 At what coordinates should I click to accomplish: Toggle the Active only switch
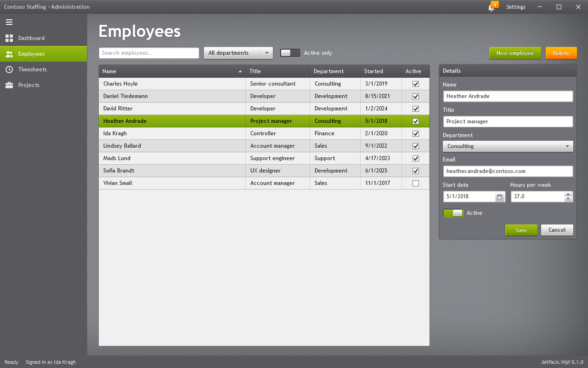coord(290,53)
